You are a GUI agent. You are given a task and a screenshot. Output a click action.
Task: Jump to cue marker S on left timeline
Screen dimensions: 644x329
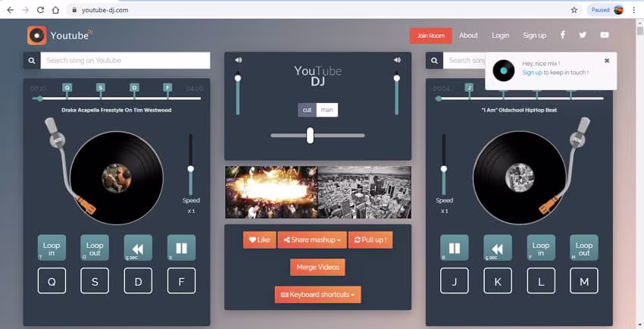tap(101, 87)
